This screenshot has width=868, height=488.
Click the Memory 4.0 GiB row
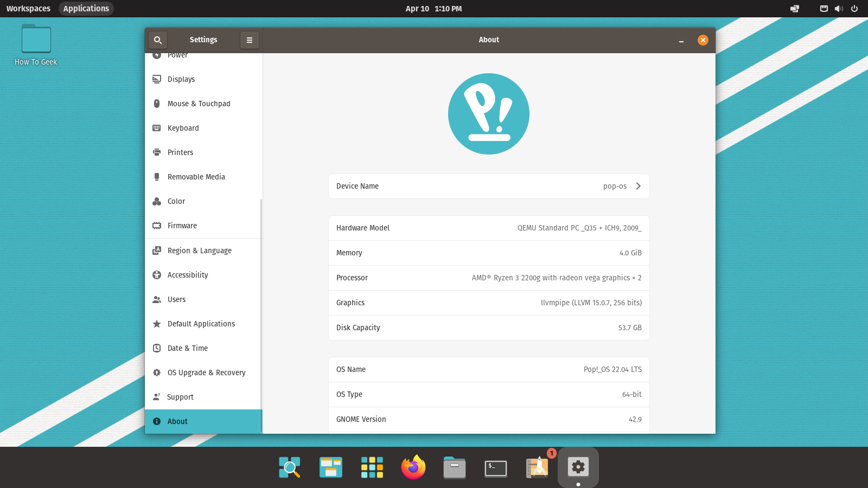489,253
